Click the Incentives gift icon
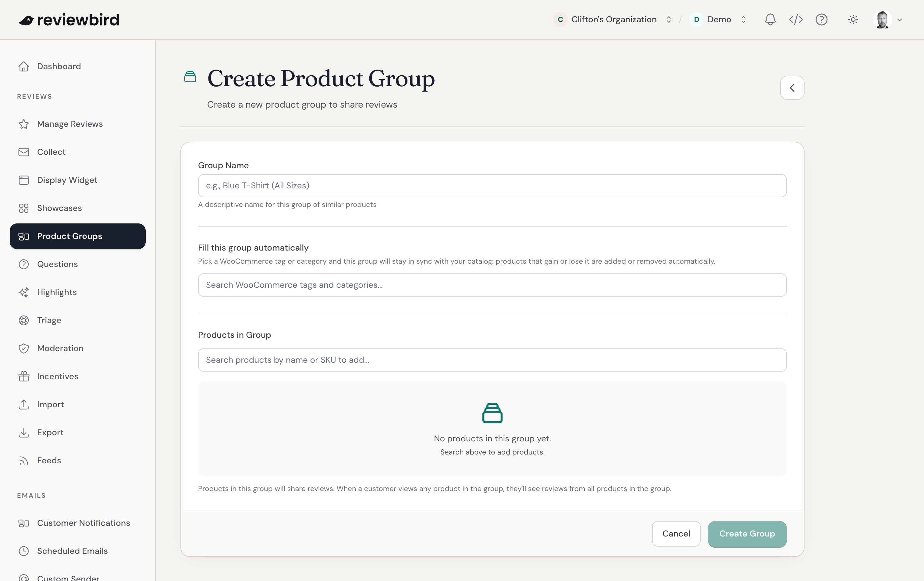 24,376
